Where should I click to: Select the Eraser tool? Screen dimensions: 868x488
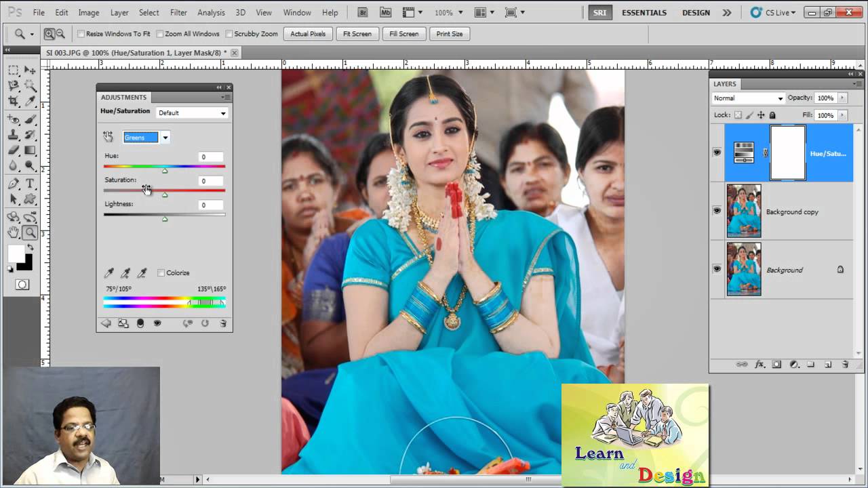(x=14, y=150)
